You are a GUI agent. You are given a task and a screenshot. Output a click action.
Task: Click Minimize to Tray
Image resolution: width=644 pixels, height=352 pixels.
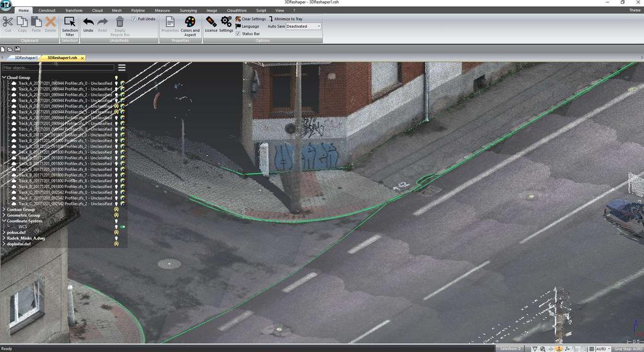[x=286, y=19]
